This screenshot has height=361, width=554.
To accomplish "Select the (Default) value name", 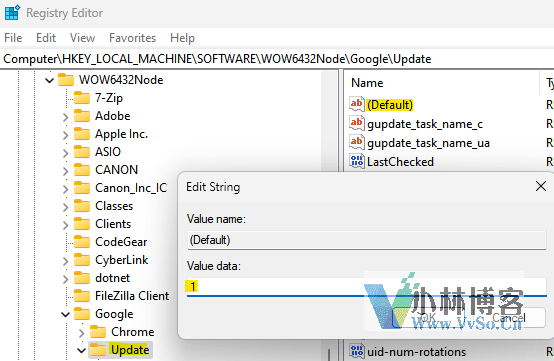I will (x=390, y=105).
